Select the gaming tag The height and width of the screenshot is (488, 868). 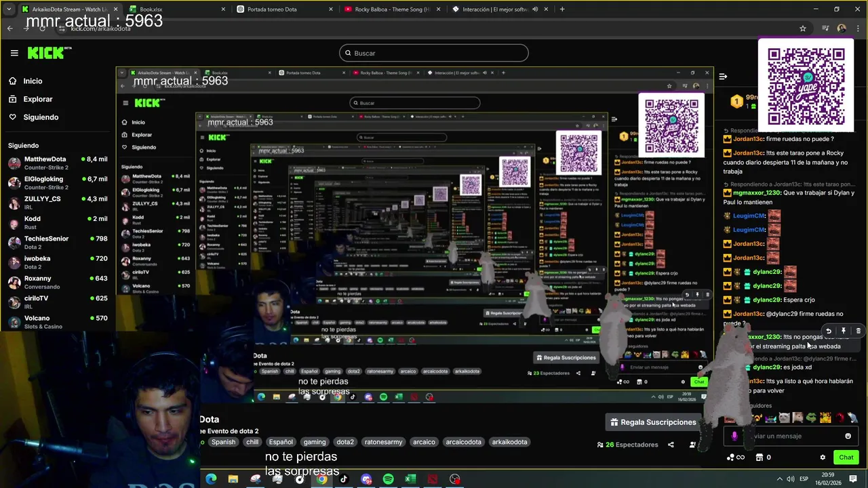coord(315,442)
